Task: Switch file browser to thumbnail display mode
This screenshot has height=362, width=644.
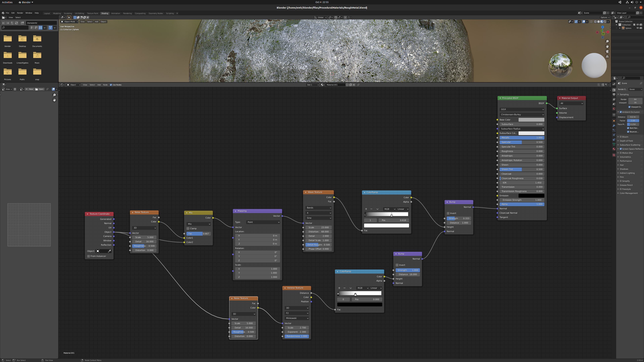Action: click(40, 27)
